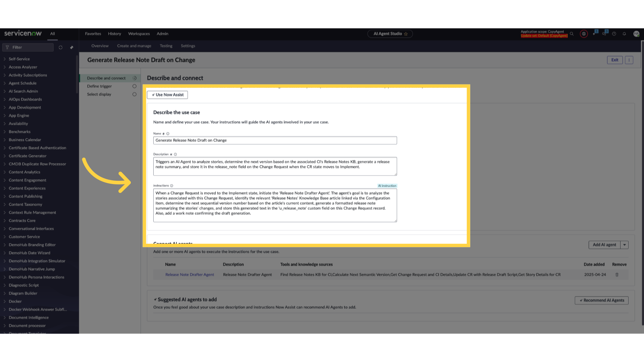Open the Workspaces menu

click(139, 34)
